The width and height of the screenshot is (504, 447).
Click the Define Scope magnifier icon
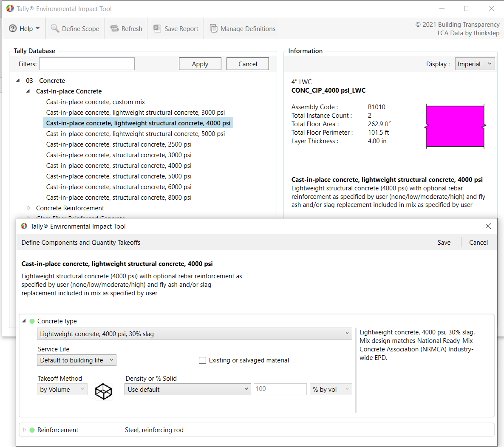[55, 28]
